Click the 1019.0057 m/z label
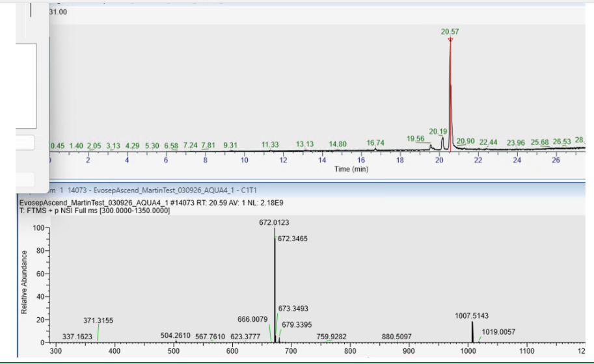The image size is (594, 364). [x=498, y=332]
